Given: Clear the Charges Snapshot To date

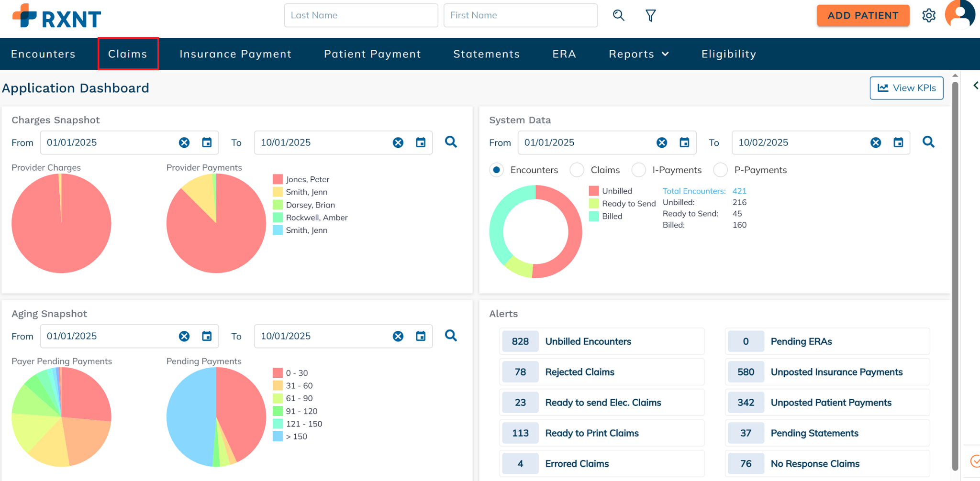Looking at the screenshot, I should (x=398, y=142).
